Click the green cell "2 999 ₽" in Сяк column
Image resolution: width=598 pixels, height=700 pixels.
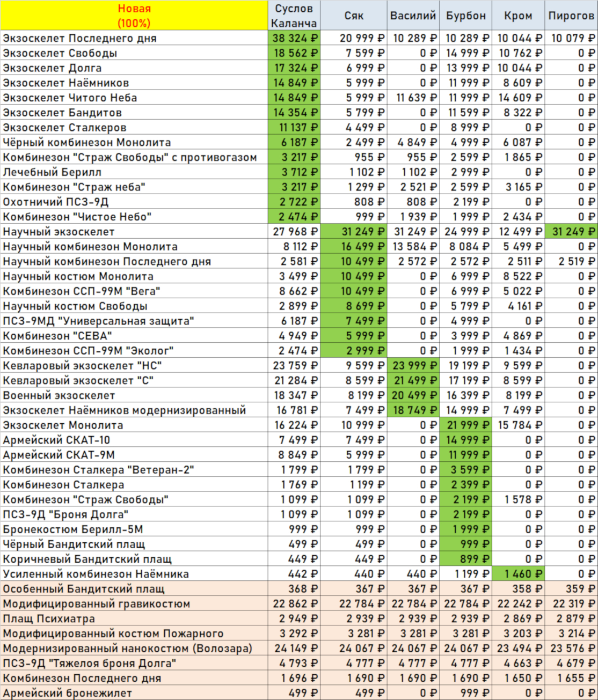tap(354, 351)
